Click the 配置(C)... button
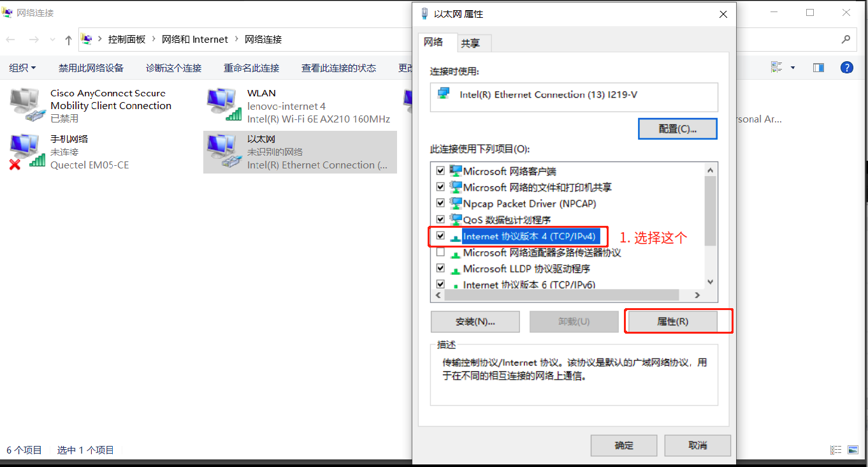Image resolution: width=868 pixels, height=467 pixels. (677, 129)
